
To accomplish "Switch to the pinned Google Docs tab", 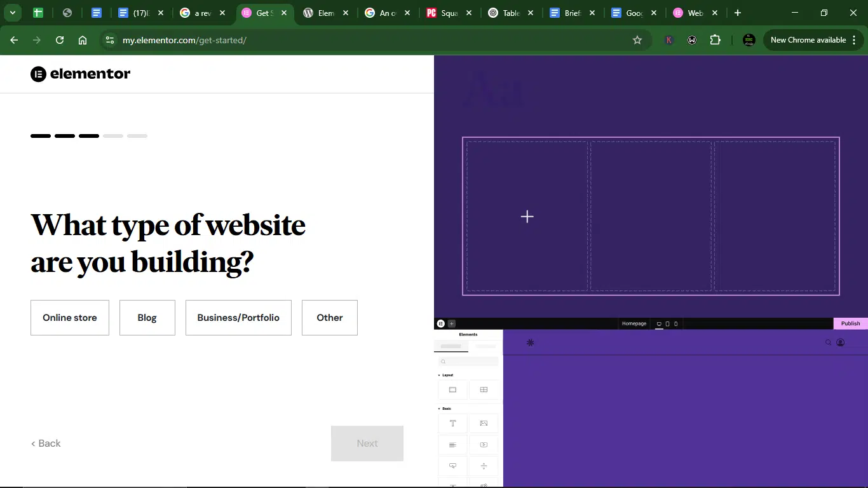I will pos(97,13).
